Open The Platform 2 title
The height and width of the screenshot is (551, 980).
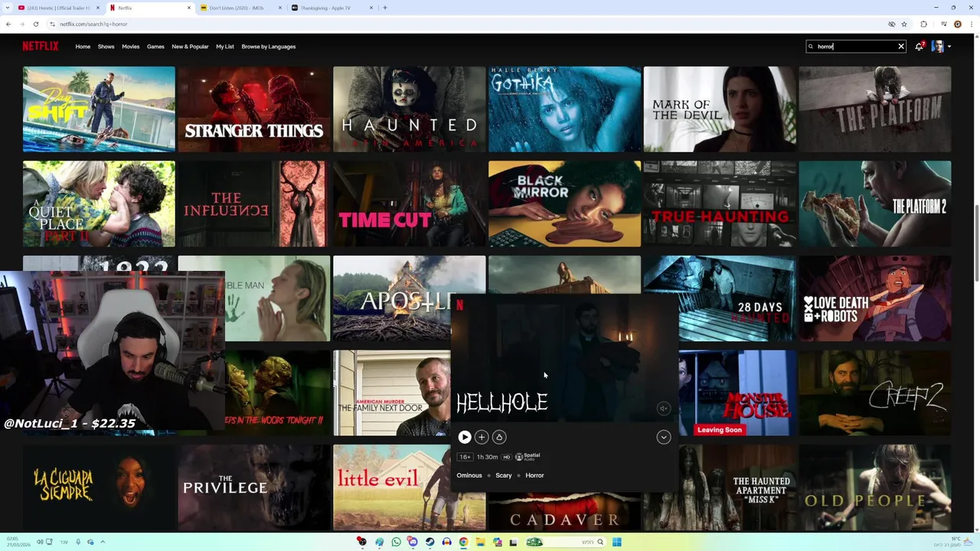tap(875, 204)
